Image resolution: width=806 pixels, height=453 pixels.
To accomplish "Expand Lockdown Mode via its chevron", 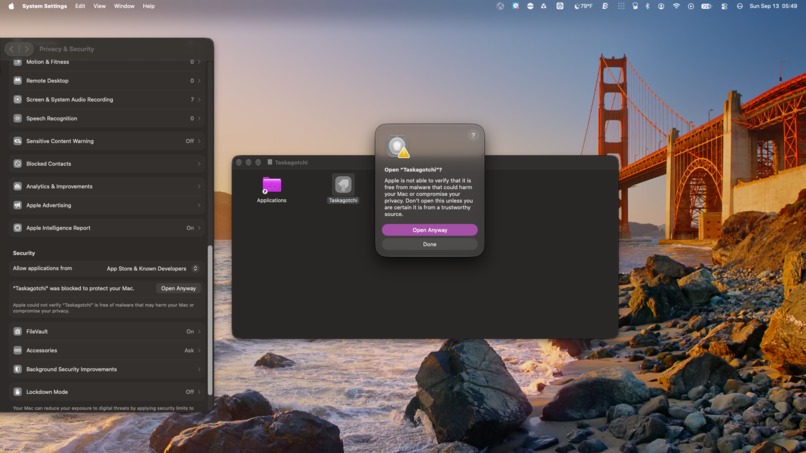I will [x=199, y=392].
